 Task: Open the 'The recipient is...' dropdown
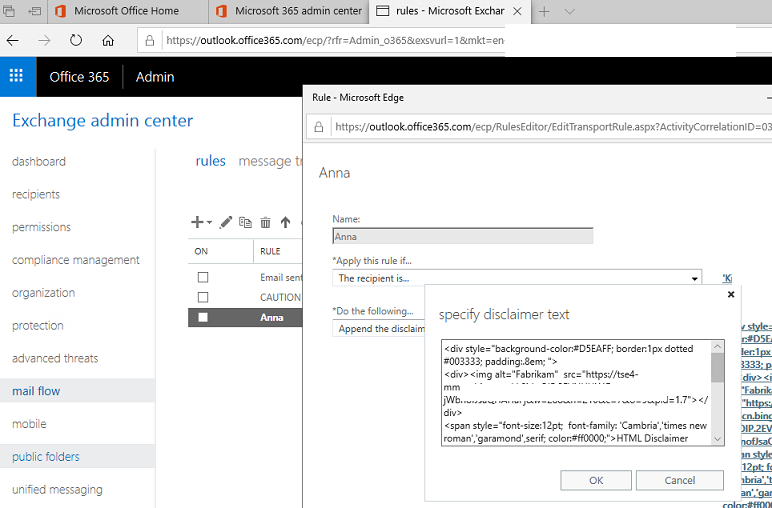point(517,278)
